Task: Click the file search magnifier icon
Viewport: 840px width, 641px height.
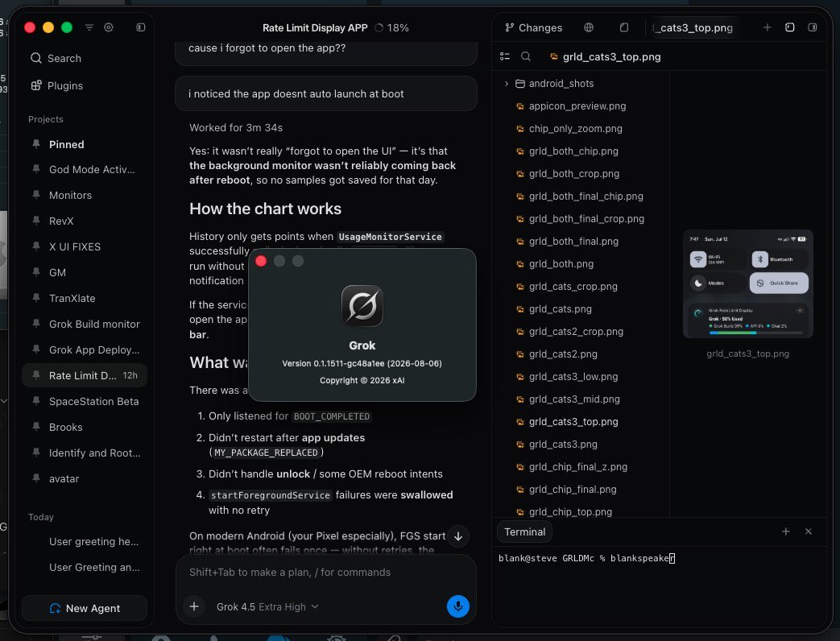Action: click(526, 56)
